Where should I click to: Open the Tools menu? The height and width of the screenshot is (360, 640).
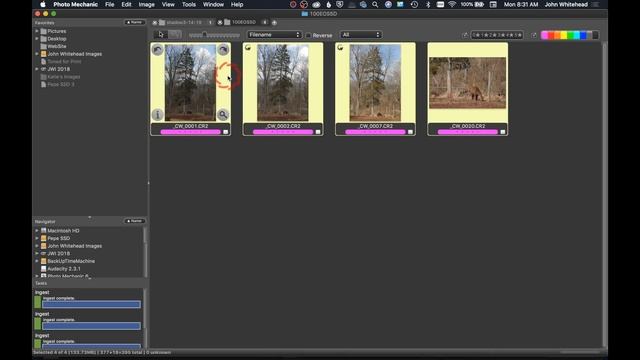pyautogui.click(x=189, y=4)
